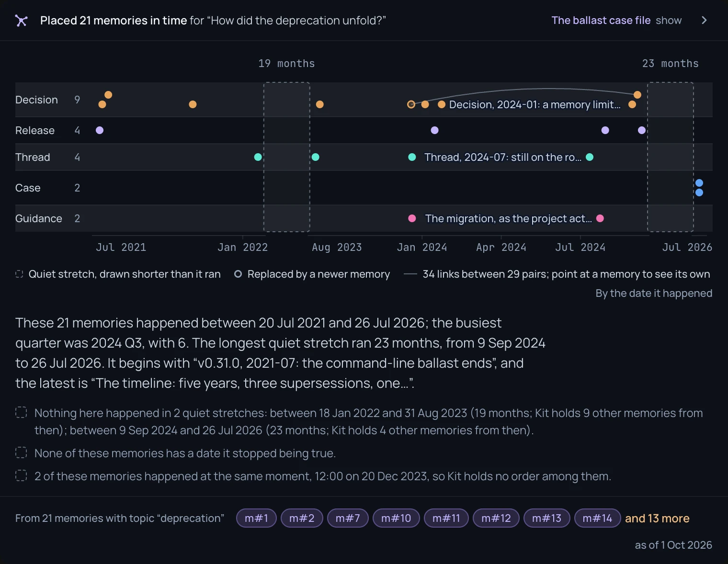728x564 pixels.
Task: Open memory chip m#7
Action: point(348,518)
